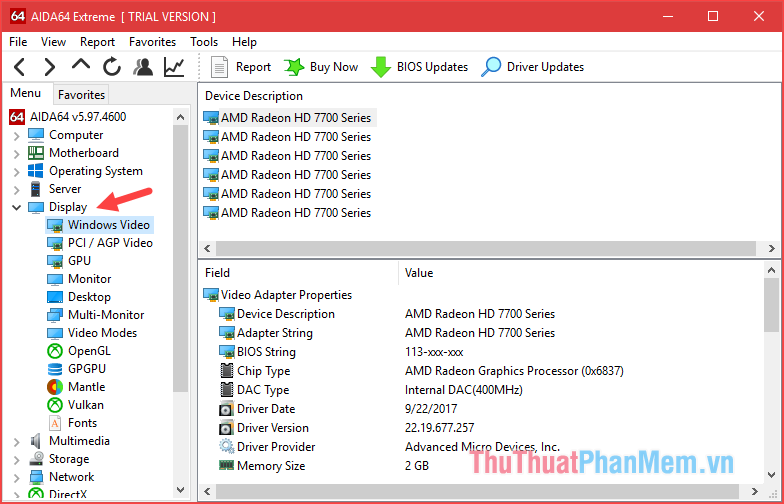Open the Fonts page

pyautogui.click(x=82, y=423)
